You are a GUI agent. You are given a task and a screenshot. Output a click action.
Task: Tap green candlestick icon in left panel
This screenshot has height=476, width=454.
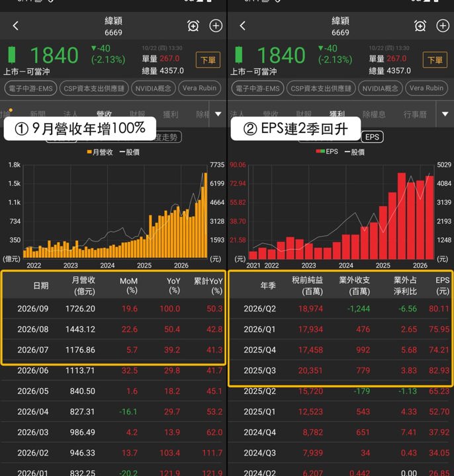coord(11,55)
